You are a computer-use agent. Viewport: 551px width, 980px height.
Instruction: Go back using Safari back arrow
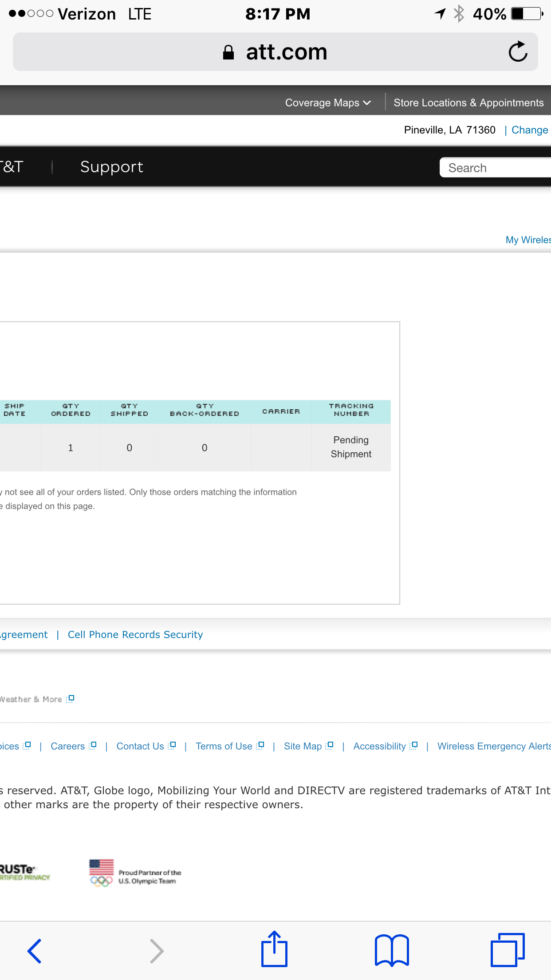(35, 951)
